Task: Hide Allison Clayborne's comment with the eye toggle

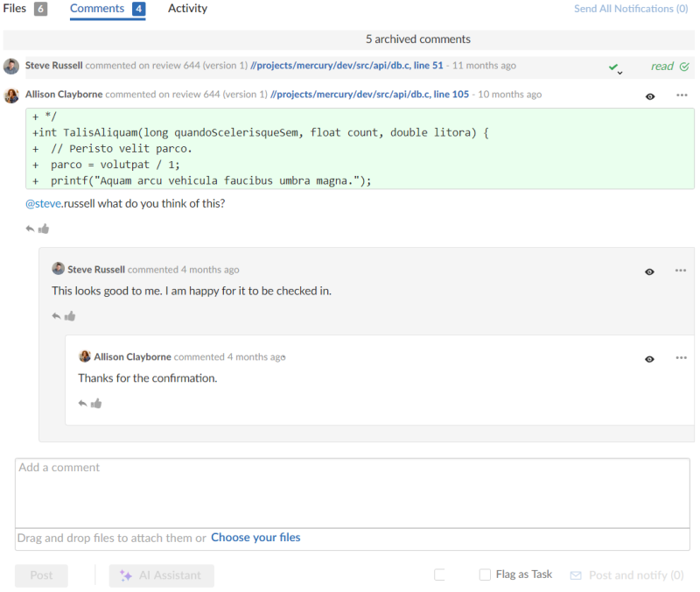Action: click(x=650, y=96)
